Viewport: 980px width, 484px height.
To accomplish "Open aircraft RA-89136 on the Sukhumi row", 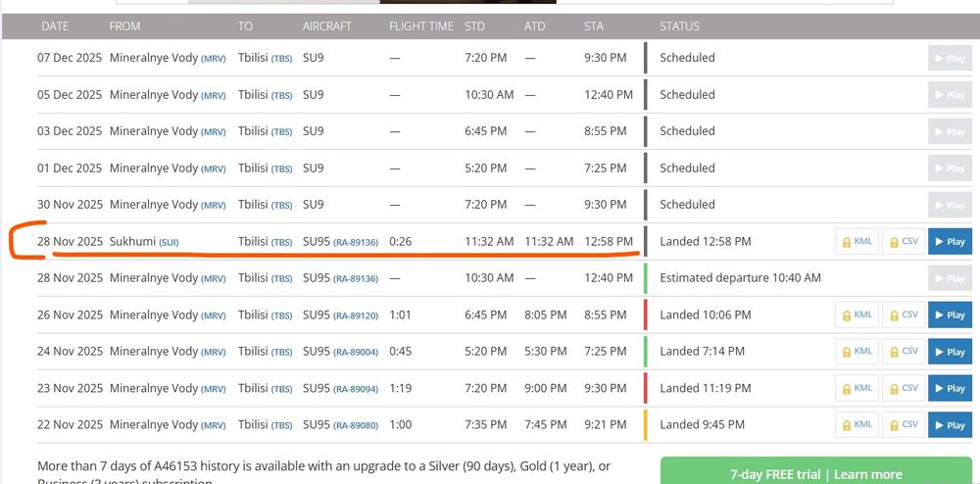I will coord(356,242).
